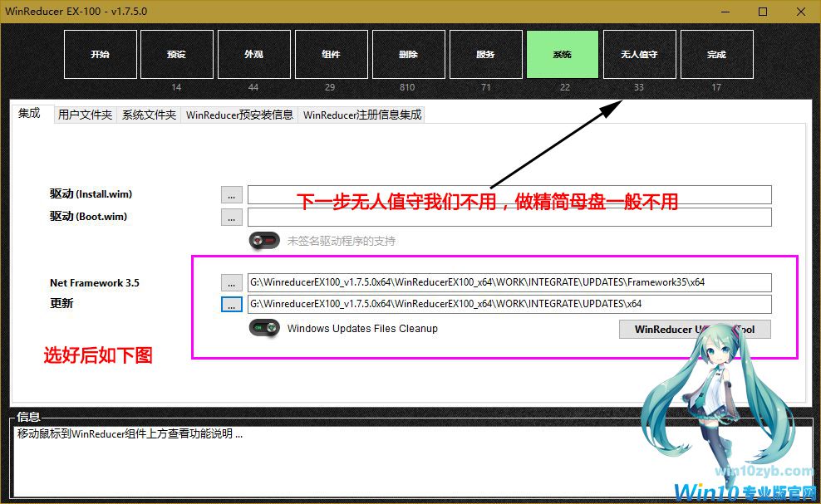
Task: Select the 外观 step tile
Action: 253,55
